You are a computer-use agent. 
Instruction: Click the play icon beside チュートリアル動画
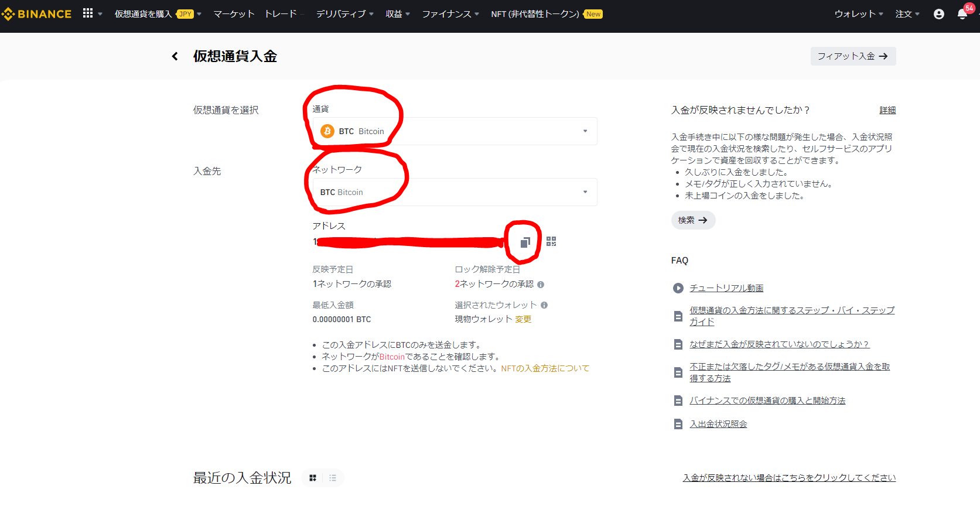[678, 288]
